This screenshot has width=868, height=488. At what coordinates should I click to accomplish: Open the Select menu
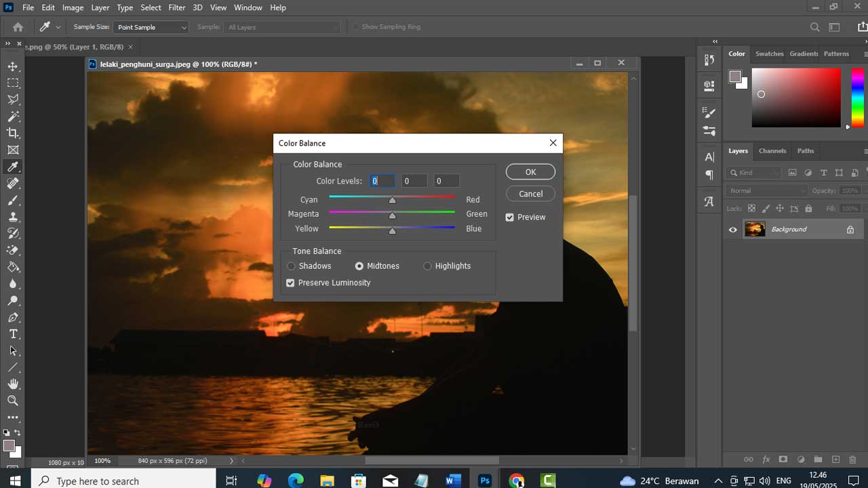pos(151,7)
